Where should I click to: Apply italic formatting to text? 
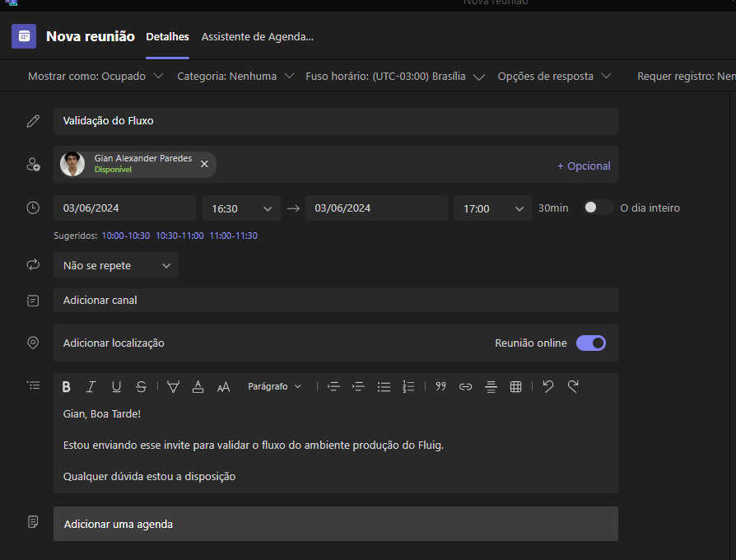91,387
